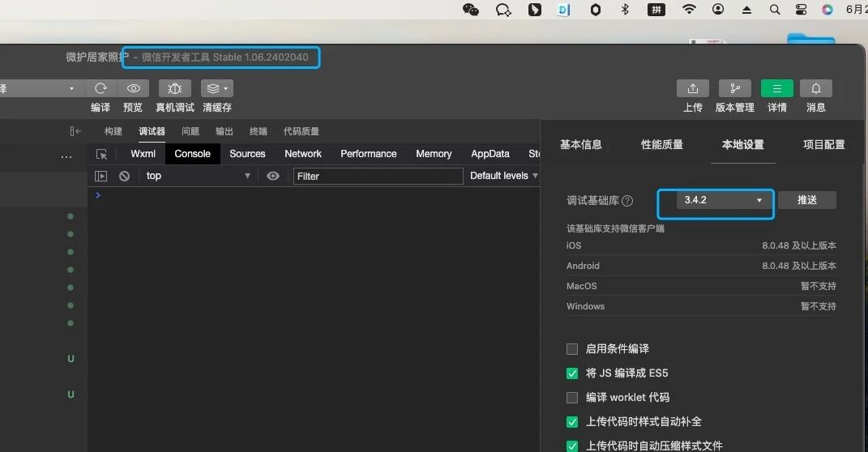Open the 代码质量 tab

tap(301, 131)
